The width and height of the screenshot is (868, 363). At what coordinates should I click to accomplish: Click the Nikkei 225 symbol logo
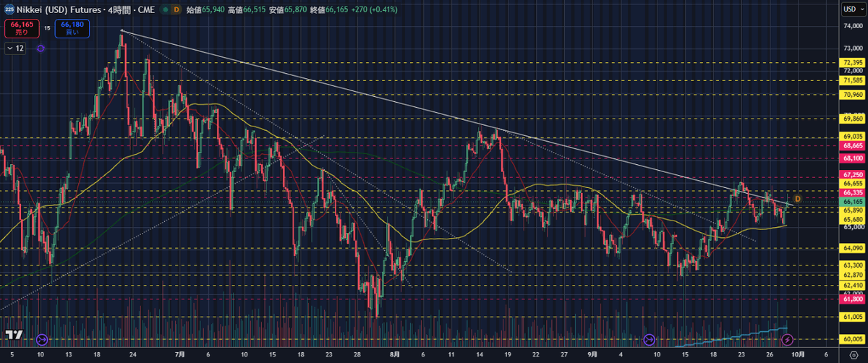pos(9,9)
